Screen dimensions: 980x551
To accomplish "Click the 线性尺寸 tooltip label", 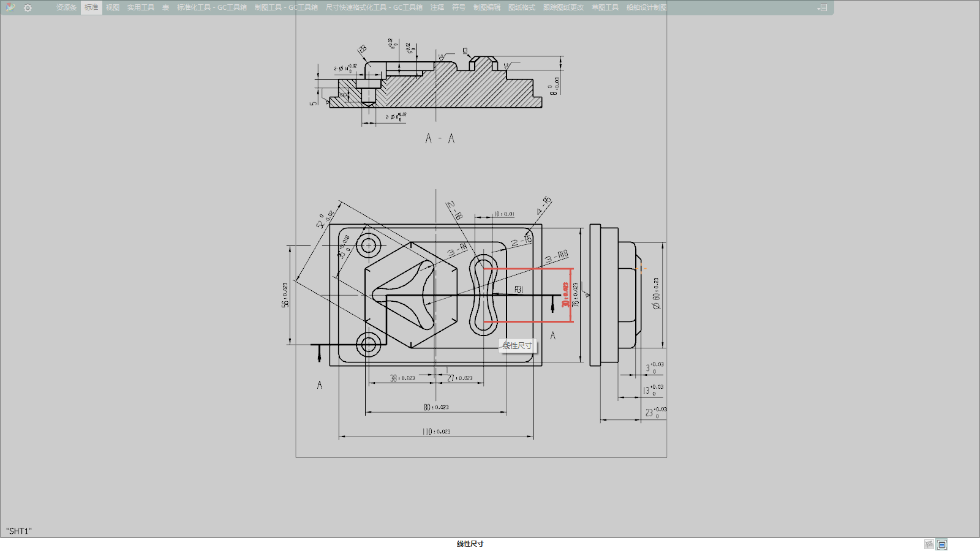I will (x=518, y=346).
